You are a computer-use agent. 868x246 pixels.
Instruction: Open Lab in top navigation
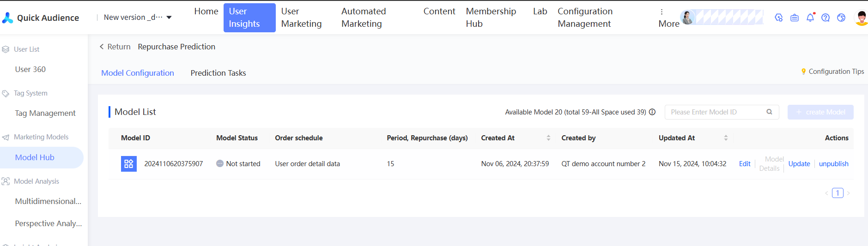(540, 11)
